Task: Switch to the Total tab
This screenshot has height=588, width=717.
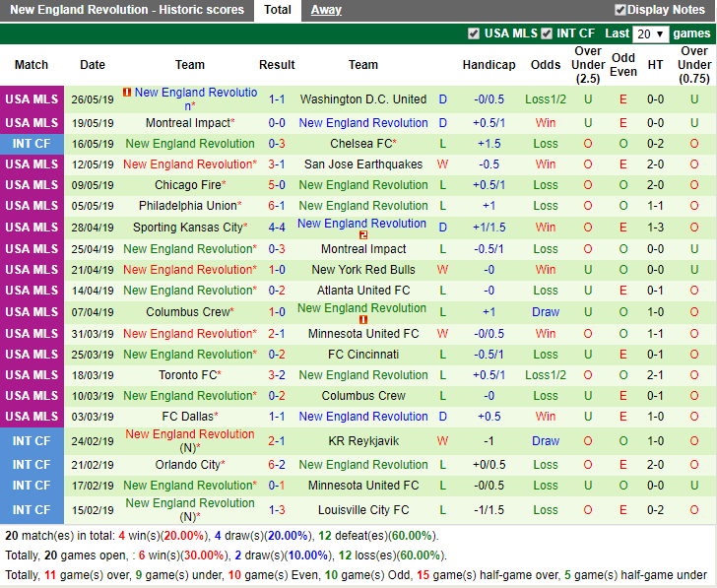Action: coord(278,10)
